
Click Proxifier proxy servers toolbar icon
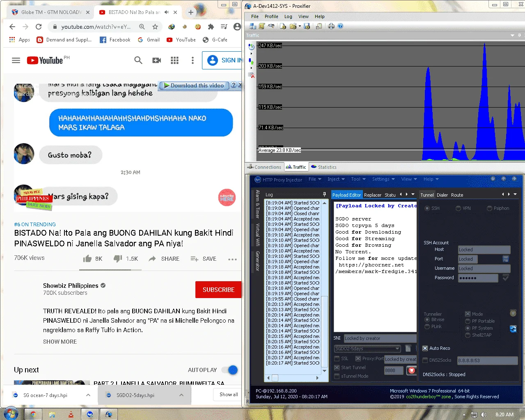253,26
